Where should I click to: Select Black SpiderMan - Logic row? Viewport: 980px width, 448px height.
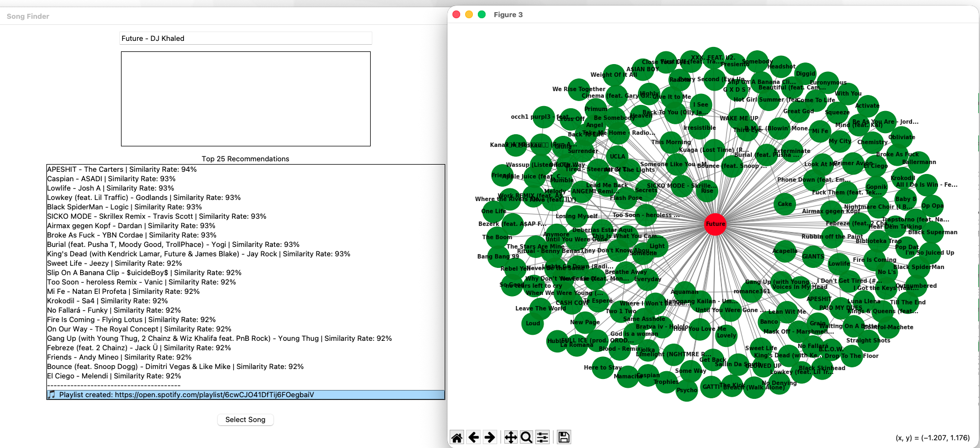click(246, 207)
